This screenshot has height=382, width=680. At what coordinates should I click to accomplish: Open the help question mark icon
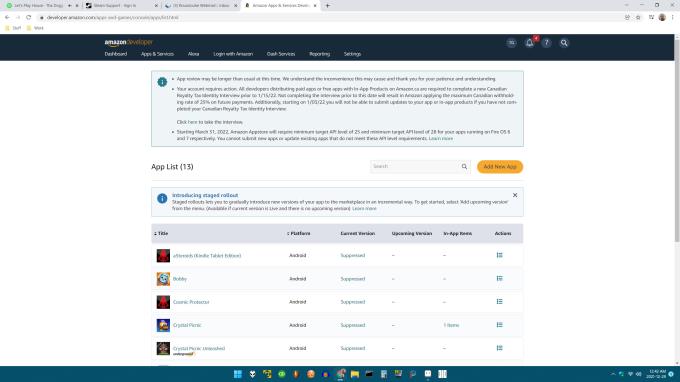point(546,43)
